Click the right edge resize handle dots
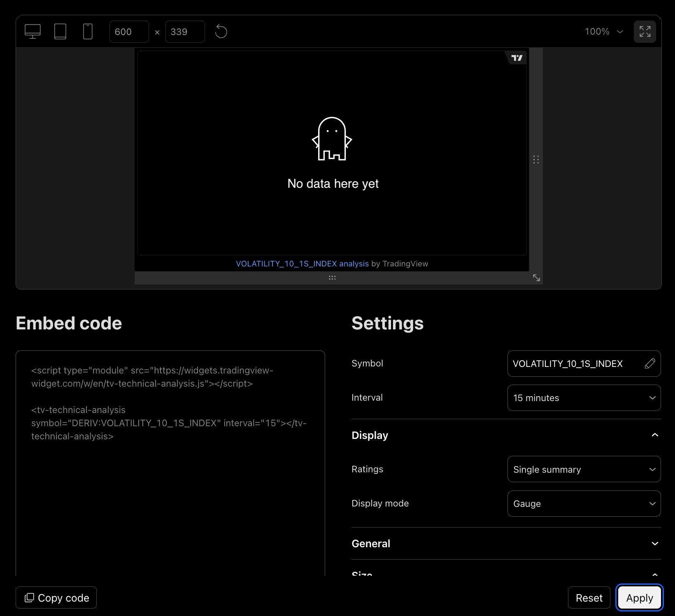The image size is (675, 616). click(536, 160)
